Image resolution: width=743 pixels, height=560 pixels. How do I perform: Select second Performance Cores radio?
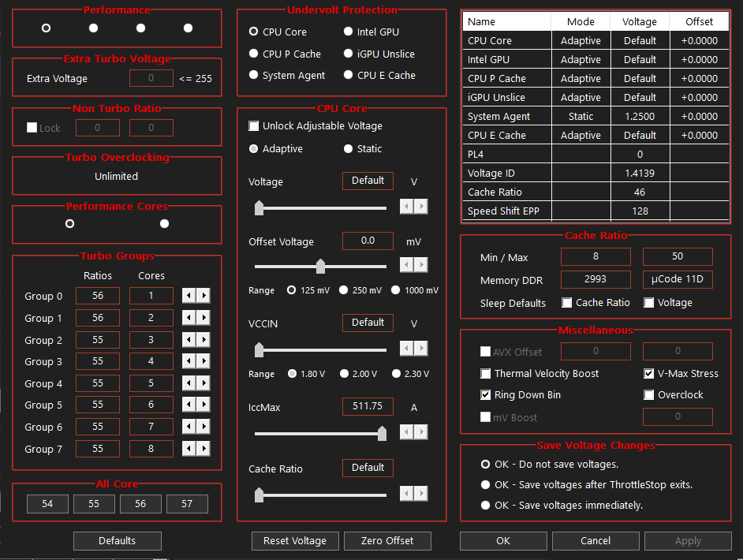click(164, 224)
